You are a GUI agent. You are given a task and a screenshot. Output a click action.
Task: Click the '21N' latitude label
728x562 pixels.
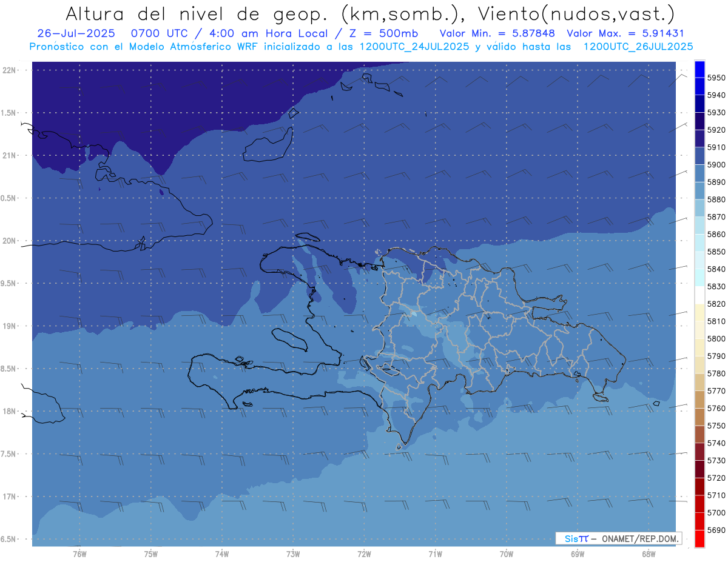pos(10,156)
